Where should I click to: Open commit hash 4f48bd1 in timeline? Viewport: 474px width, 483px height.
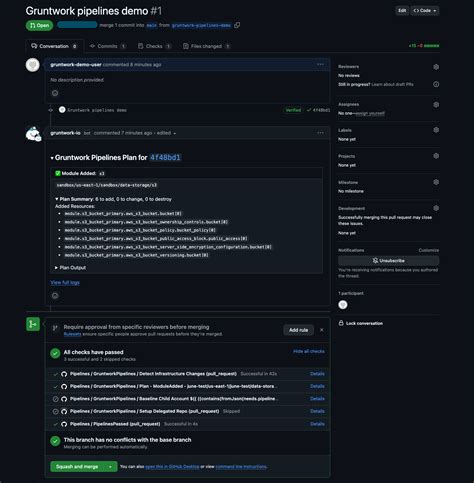click(321, 110)
